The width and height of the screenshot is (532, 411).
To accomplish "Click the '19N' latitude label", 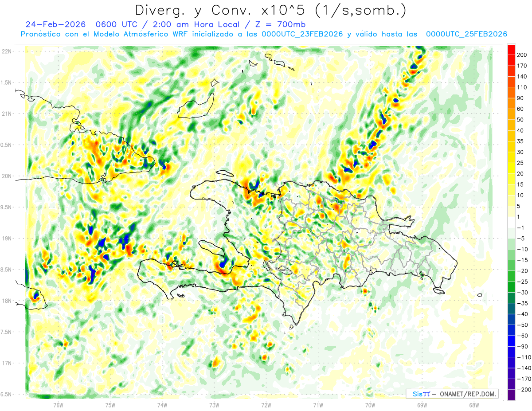I will [x=7, y=239].
